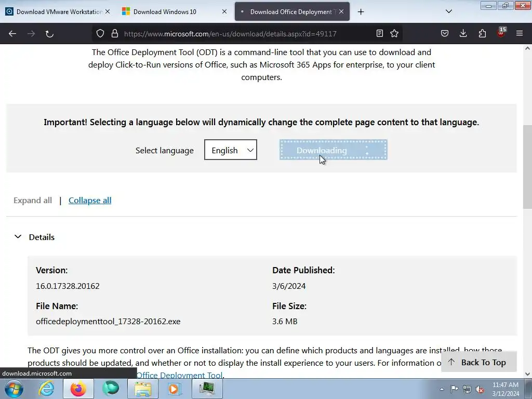The height and width of the screenshot is (399, 532).
Task: Open a new browser tab
Action: 361,12
